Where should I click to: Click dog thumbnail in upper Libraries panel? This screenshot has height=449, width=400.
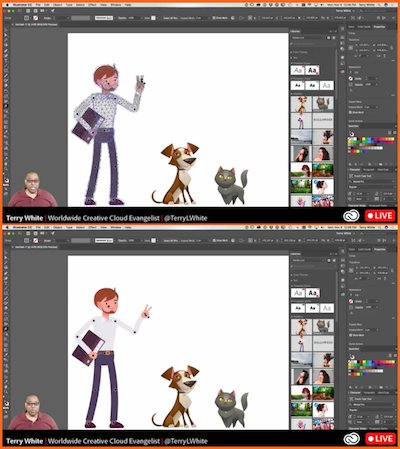point(301,104)
